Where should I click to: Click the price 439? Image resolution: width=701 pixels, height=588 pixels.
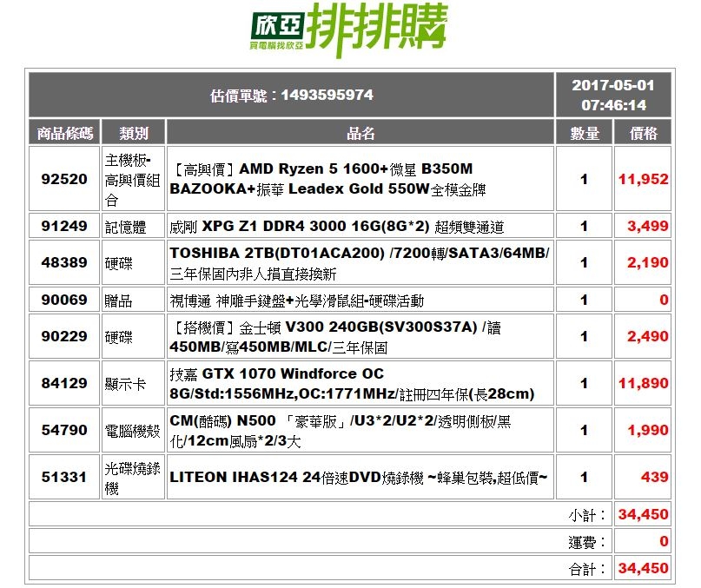tap(654, 478)
